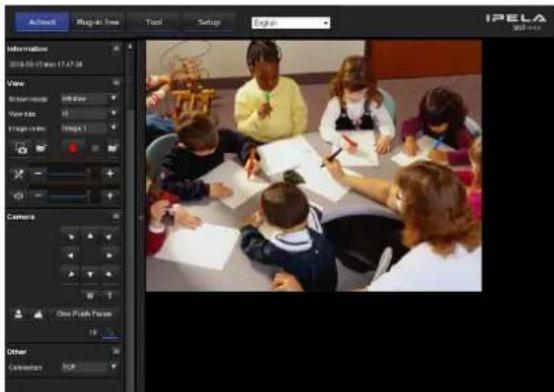Move camera diagonally down-left

(70, 275)
